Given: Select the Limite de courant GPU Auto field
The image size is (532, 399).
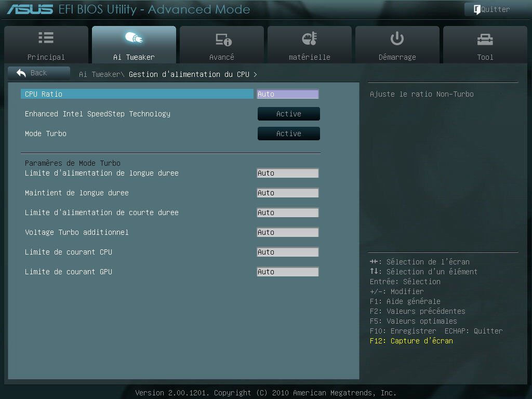Looking at the screenshot, I should 287,271.
